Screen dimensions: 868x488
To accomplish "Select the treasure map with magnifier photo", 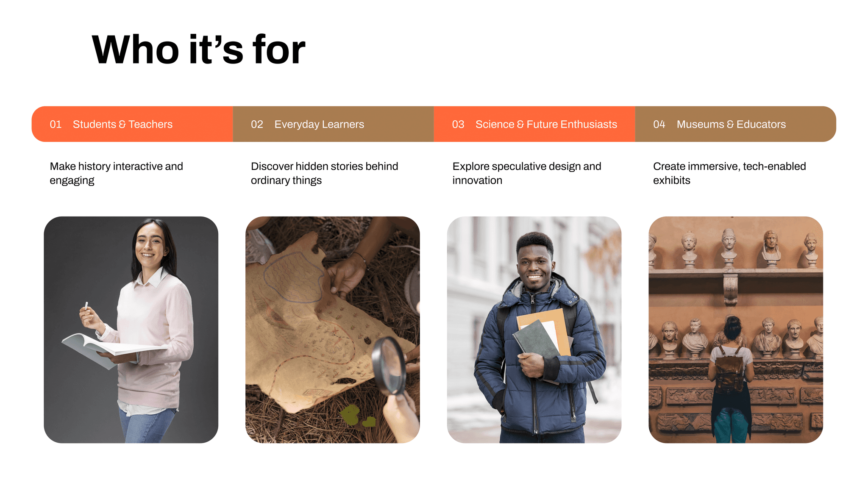I will [x=333, y=330].
